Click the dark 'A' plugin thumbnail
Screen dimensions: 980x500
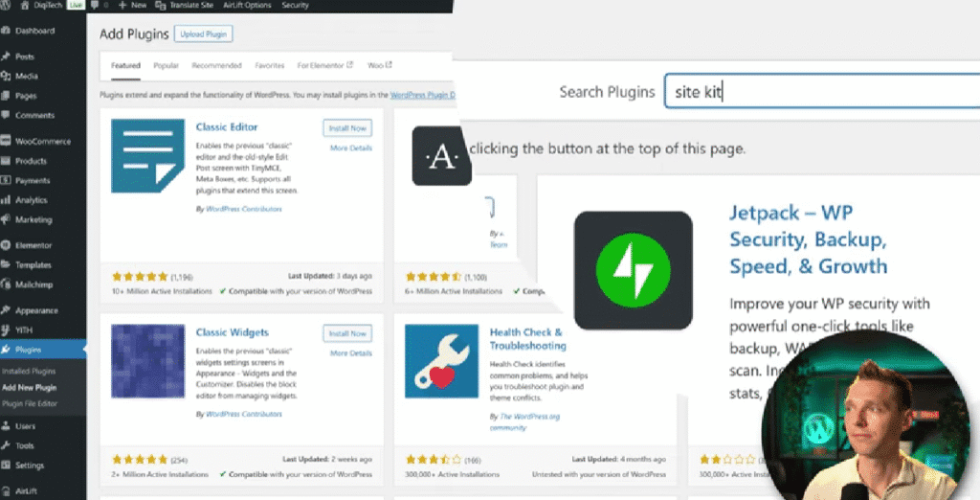click(x=441, y=156)
